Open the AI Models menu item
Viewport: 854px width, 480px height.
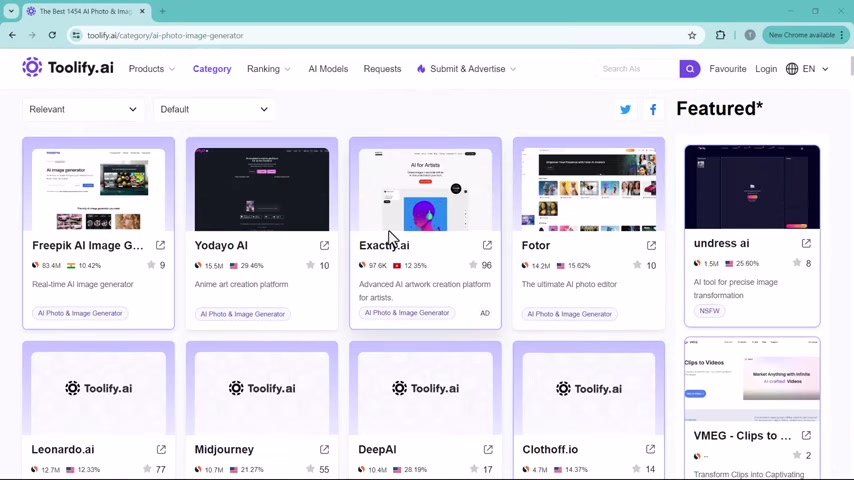(x=328, y=69)
